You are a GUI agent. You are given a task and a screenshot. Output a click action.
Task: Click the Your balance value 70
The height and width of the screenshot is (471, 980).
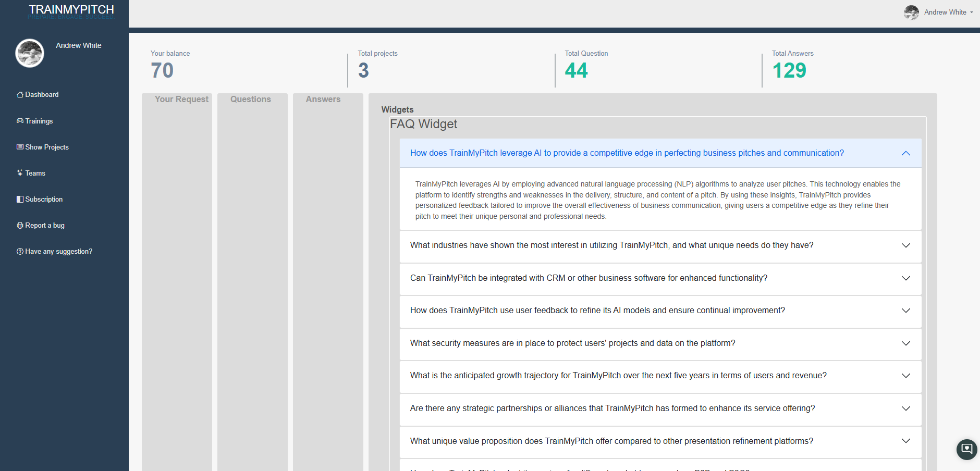(162, 70)
